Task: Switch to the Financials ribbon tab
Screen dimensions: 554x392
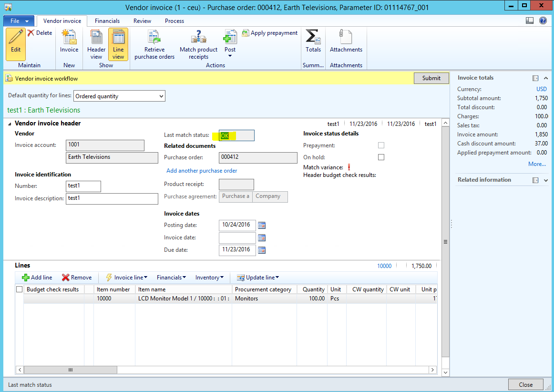Action: (107, 21)
